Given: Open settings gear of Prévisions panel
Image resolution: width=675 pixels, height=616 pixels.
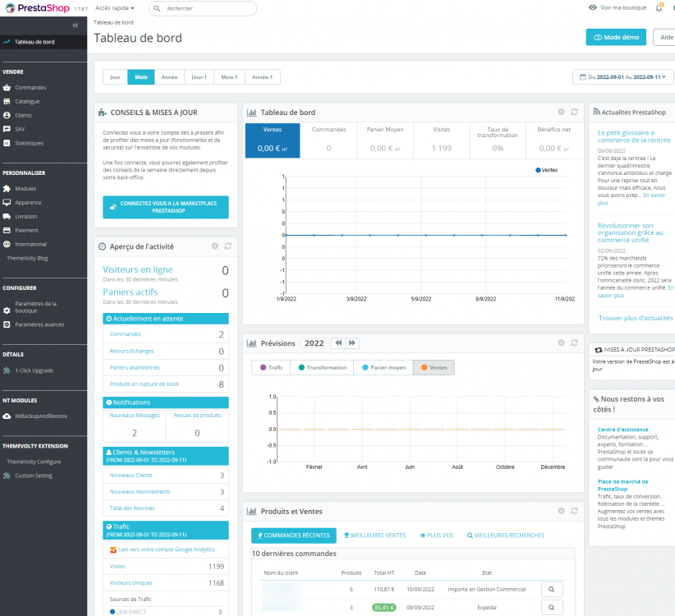Looking at the screenshot, I should (x=561, y=342).
